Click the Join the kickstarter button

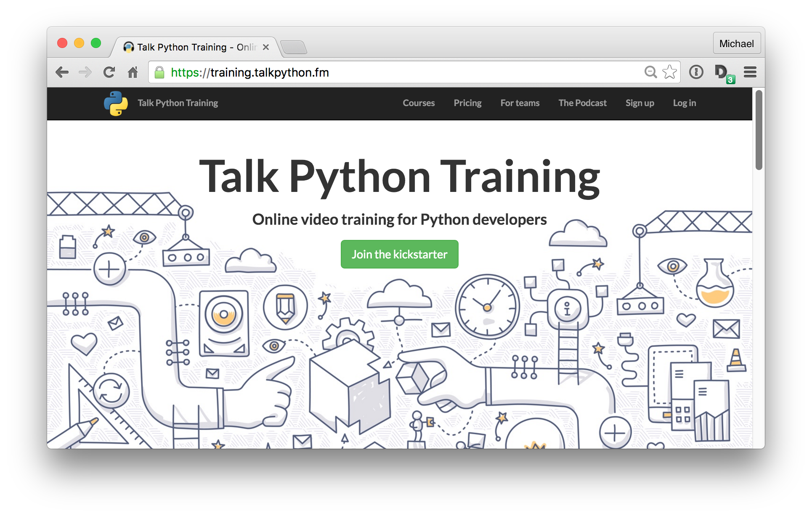399,254
